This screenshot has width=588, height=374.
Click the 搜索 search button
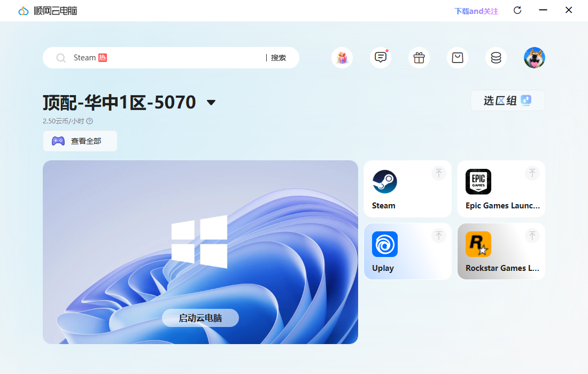(x=278, y=58)
